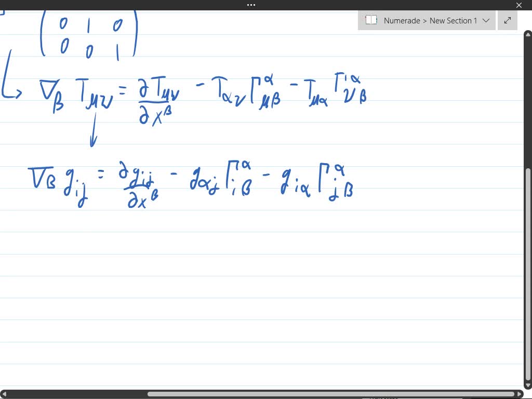The height and width of the screenshot is (399, 532).
Task: Select the notebook glyph beside the breadcrumb
Action: pyautogui.click(x=371, y=20)
